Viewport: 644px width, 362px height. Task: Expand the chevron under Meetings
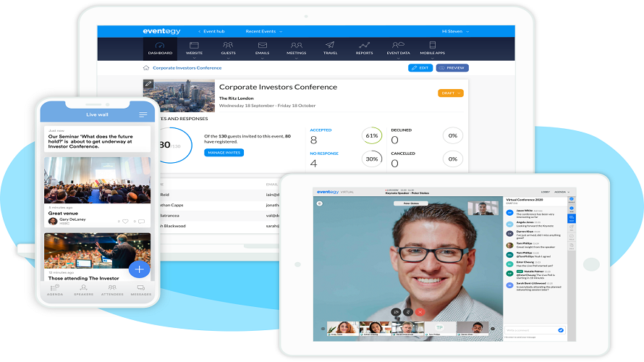[296, 58]
